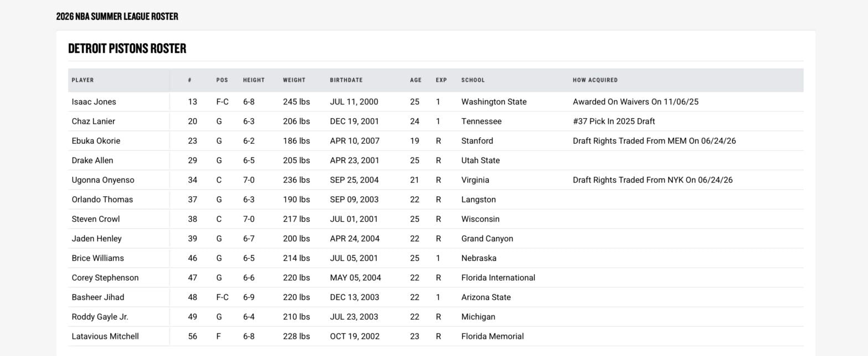The height and width of the screenshot is (356, 868).
Task: Select the Grand Canyon school cell
Action: click(x=487, y=239)
